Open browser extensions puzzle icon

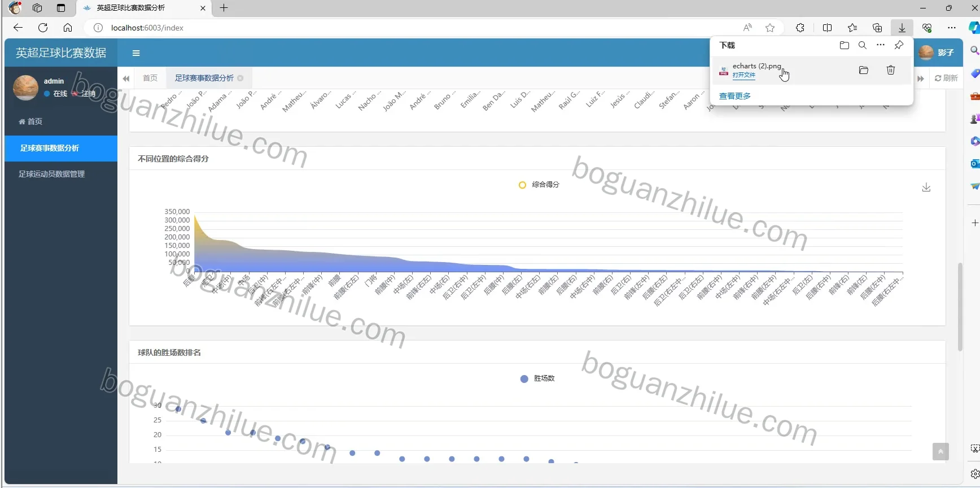coord(800,28)
